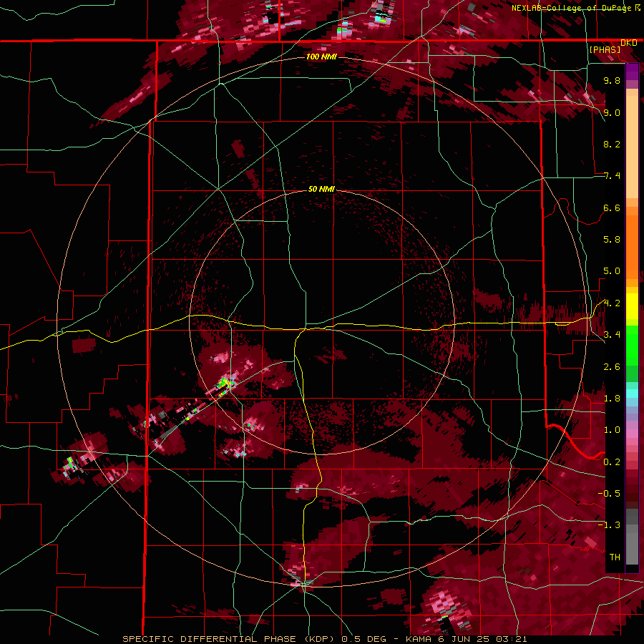Click the 50 NMI range ring label
This screenshot has width=644, height=644.
[x=321, y=190]
